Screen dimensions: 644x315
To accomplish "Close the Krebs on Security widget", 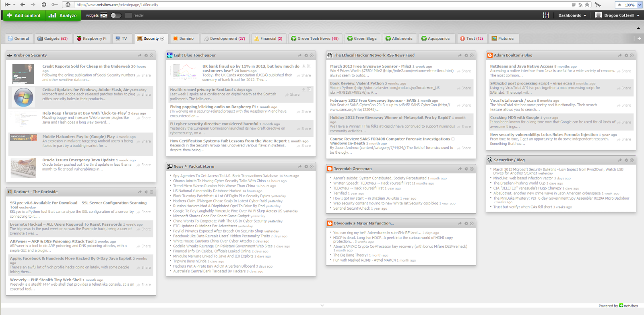I will [152, 56].
